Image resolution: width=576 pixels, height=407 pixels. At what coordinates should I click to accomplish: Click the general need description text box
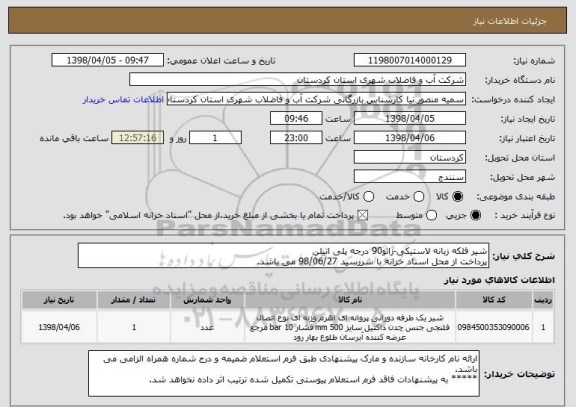(x=283, y=256)
